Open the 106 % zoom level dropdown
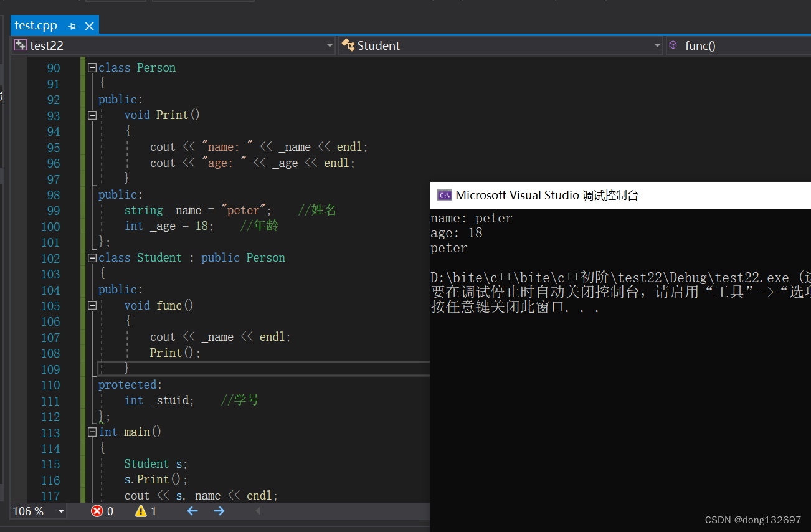Screen dimensions: 811x532 (61, 511)
